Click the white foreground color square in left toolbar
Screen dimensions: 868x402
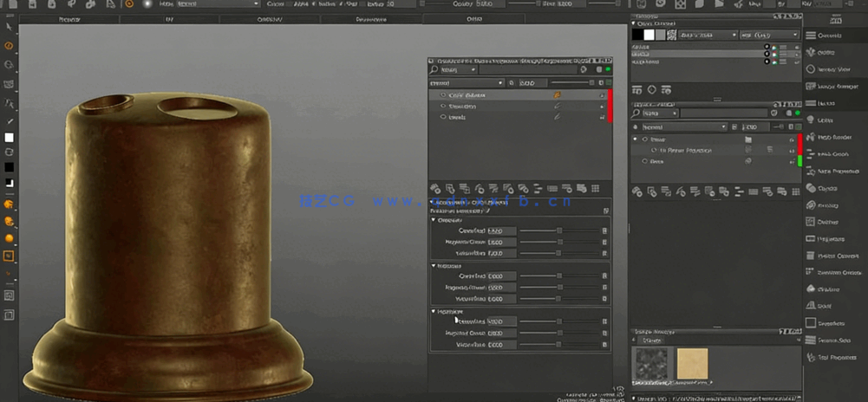tap(9, 138)
